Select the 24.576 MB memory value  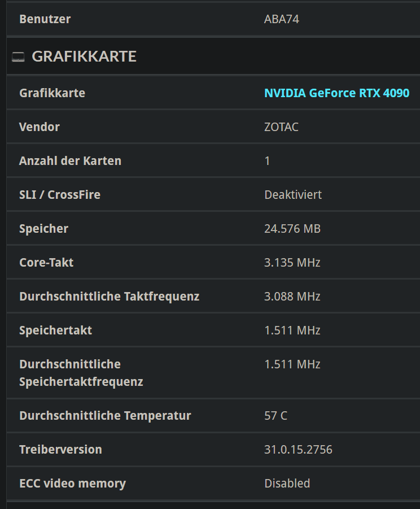[292, 229]
